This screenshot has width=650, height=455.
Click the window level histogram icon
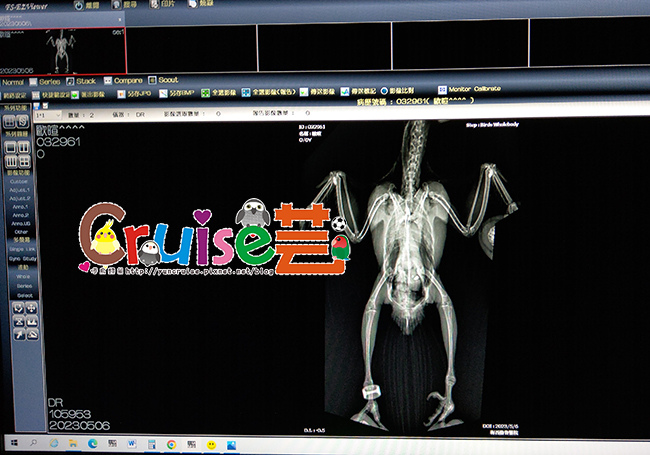pos(32,321)
